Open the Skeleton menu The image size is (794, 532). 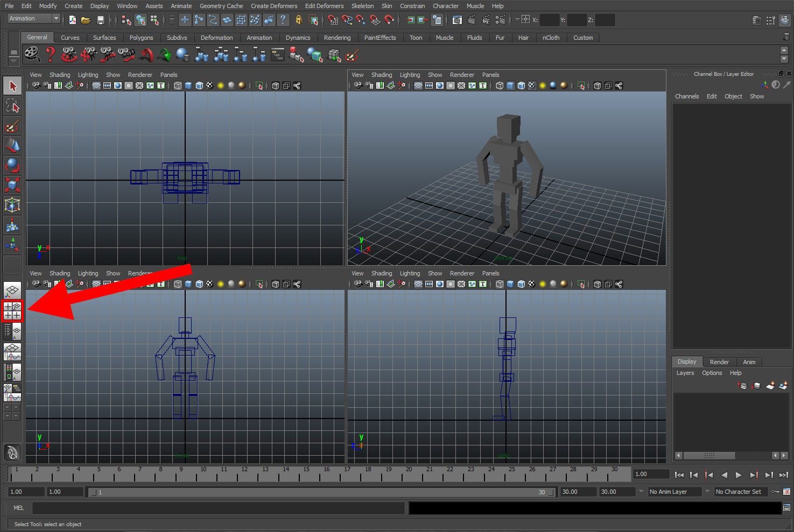tap(362, 6)
